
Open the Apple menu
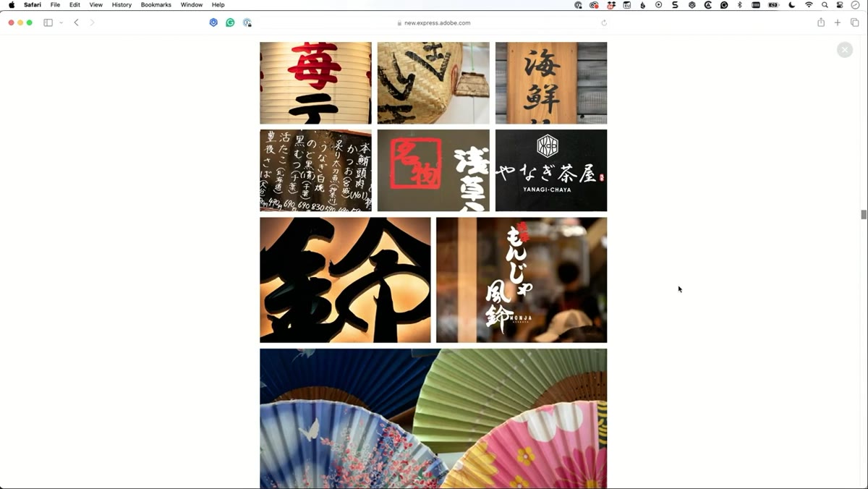coord(12,4)
